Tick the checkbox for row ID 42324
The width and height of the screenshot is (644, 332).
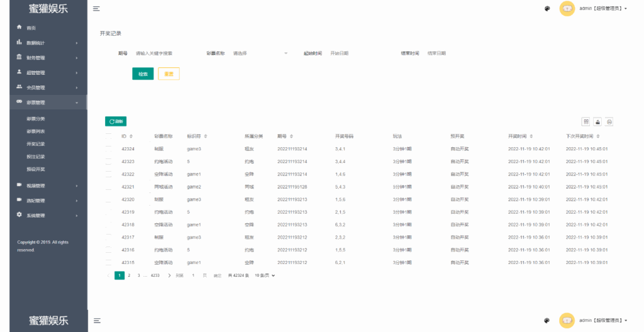click(109, 149)
